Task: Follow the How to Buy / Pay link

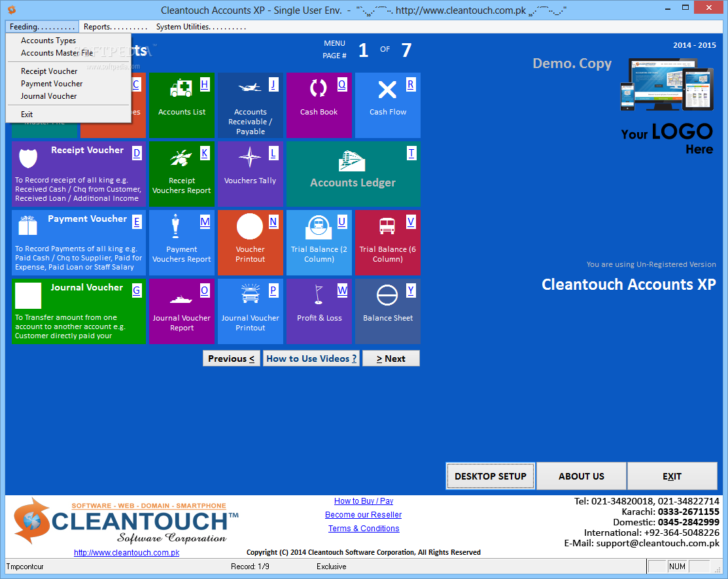Action: pos(364,501)
